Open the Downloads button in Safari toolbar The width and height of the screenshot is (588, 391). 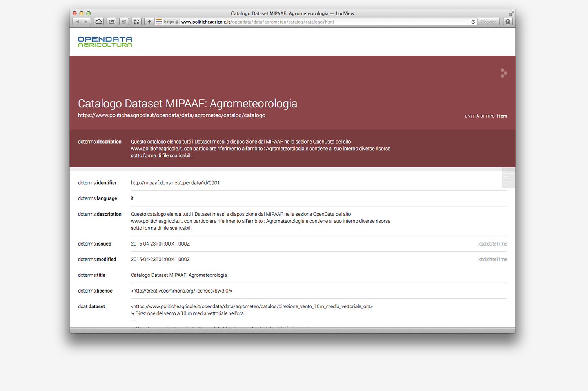[x=508, y=22]
